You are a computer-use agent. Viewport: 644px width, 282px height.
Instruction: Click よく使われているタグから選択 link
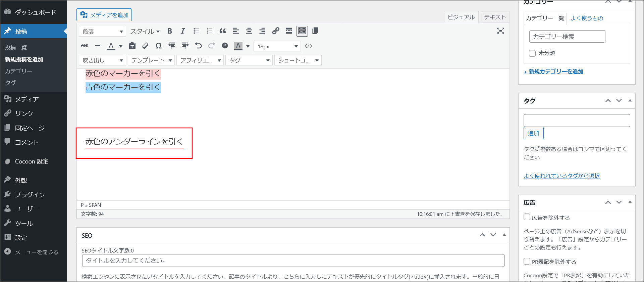pyautogui.click(x=561, y=176)
